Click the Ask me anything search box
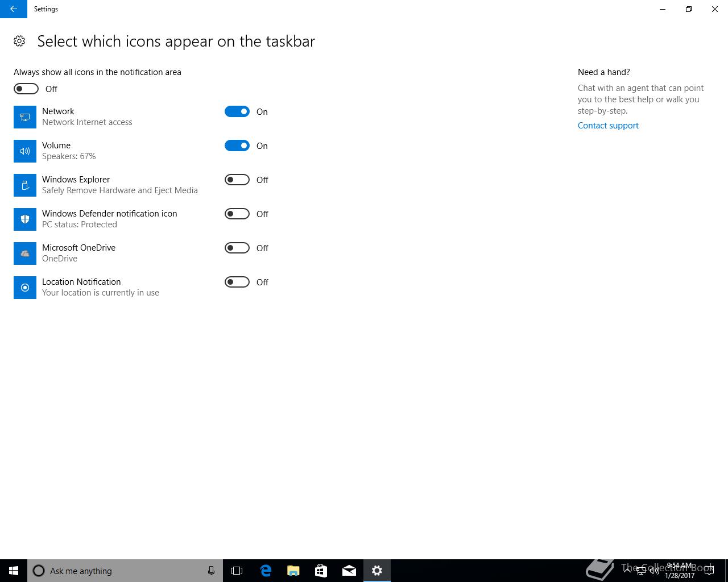This screenshot has width=728, height=582. coord(125,571)
